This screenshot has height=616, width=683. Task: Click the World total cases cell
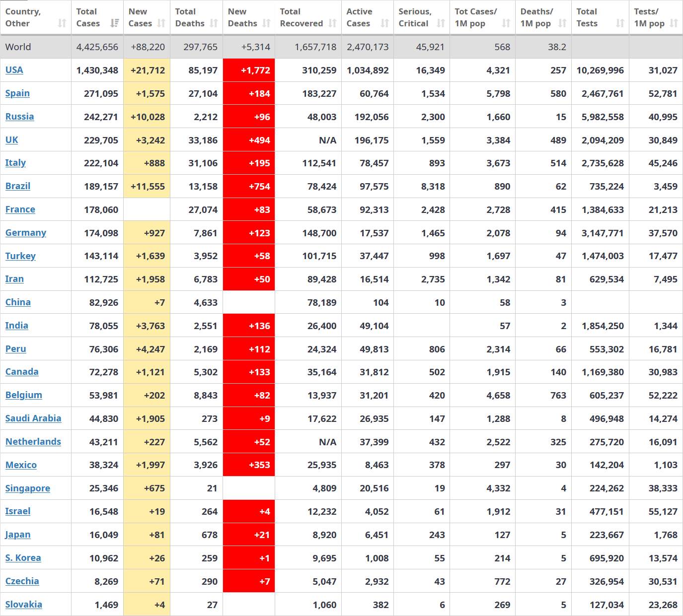point(97,47)
